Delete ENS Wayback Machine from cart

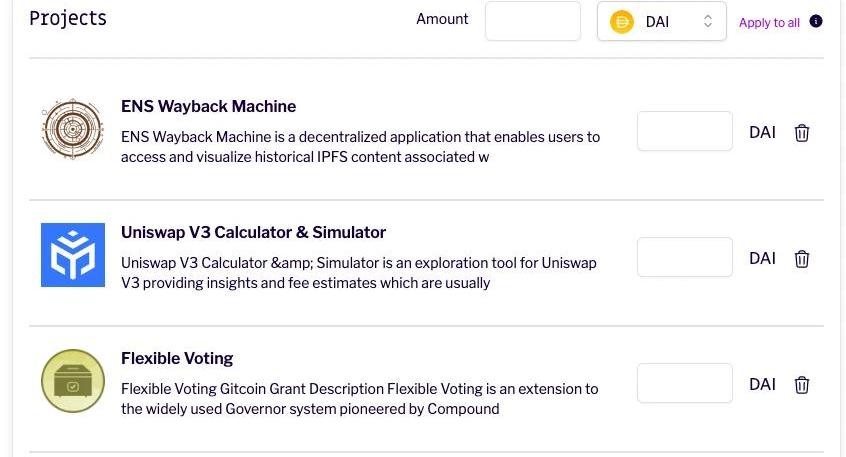802,133
